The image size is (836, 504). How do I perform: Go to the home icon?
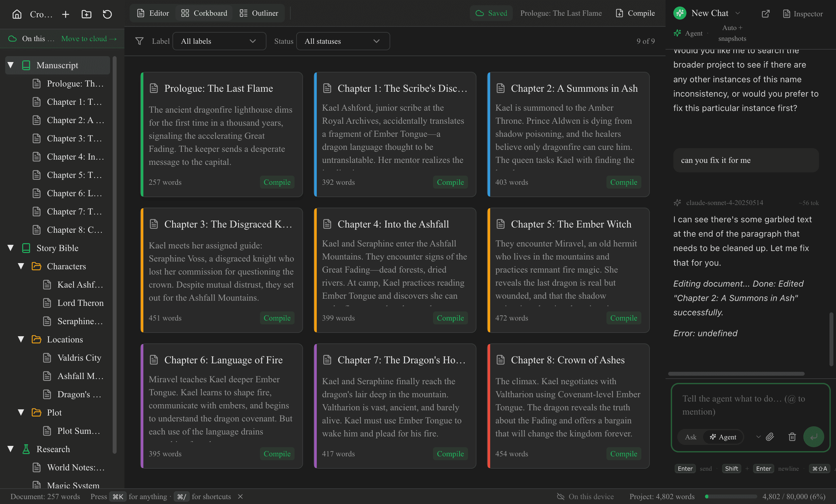(17, 14)
